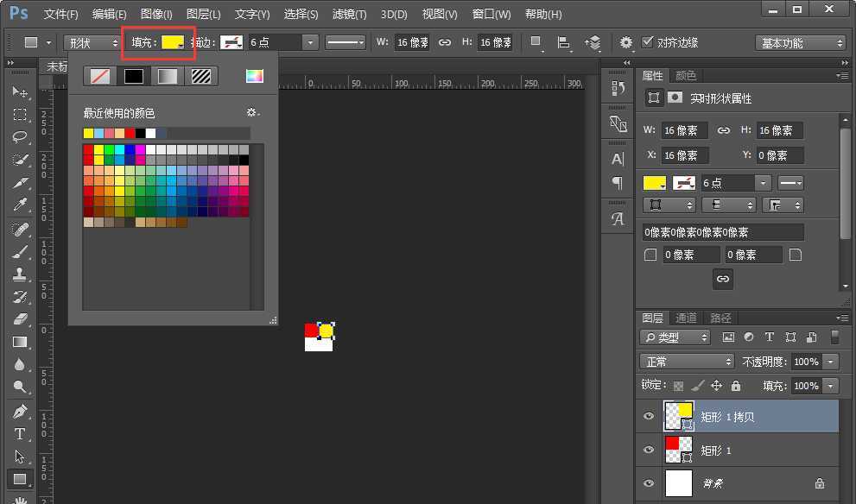
Task: Click the link corner radius button
Action: coord(723,279)
